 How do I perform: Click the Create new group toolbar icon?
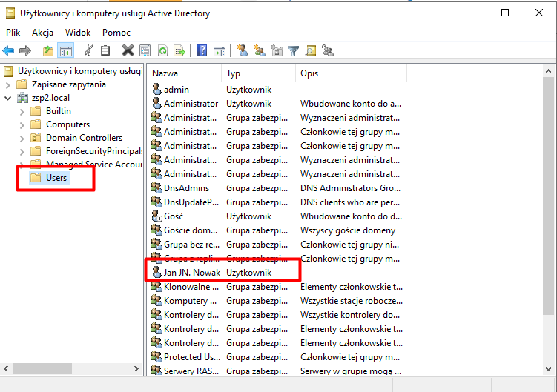pos(259,50)
